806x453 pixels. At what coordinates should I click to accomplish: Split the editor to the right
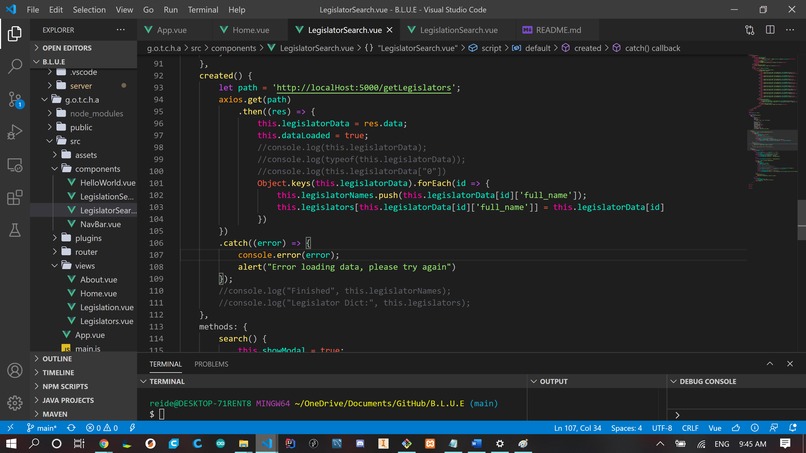coord(770,30)
